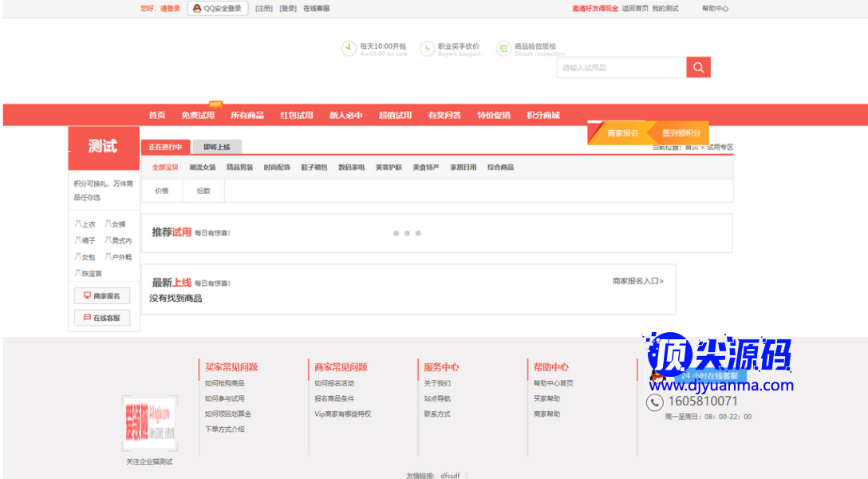This screenshot has width=868, height=479.
Task: Open the 商家报名入口 link
Action: point(637,281)
